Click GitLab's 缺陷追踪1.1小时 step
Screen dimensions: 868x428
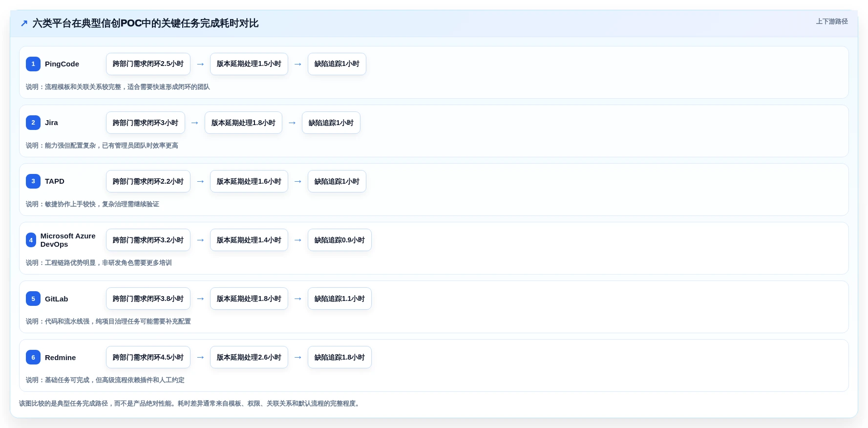(x=339, y=299)
